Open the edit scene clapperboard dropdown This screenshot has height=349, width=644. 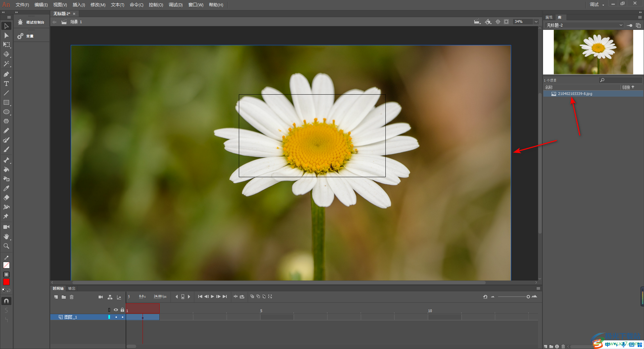point(477,22)
